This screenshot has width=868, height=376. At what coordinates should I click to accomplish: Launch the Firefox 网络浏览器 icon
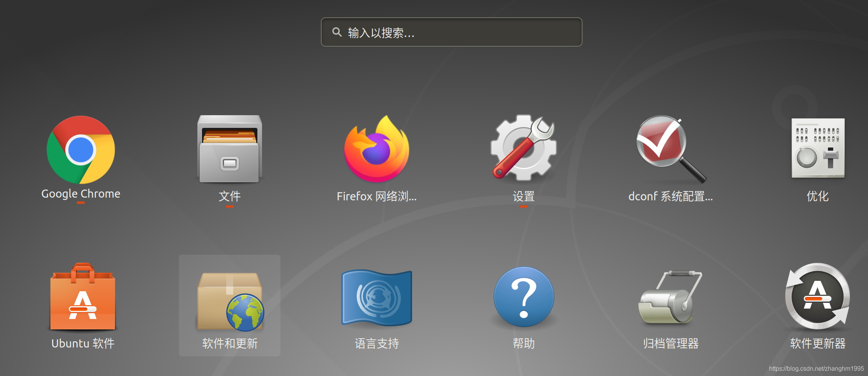(x=377, y=149)
